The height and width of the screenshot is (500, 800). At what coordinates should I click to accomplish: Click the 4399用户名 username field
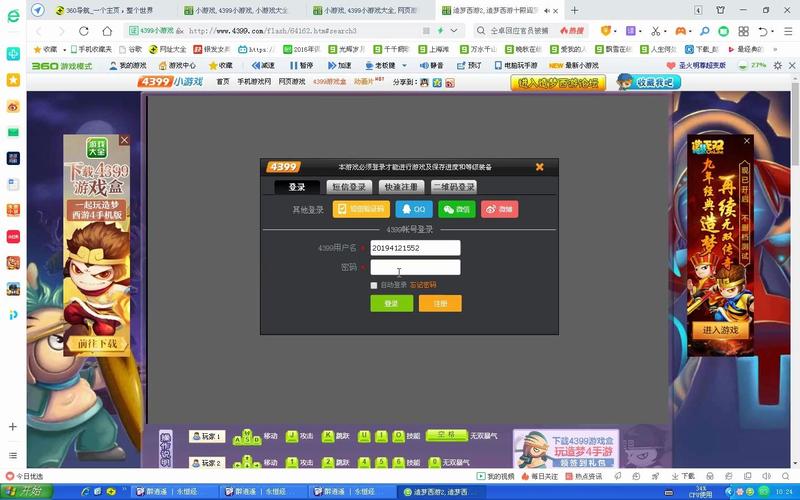point(415,247)
